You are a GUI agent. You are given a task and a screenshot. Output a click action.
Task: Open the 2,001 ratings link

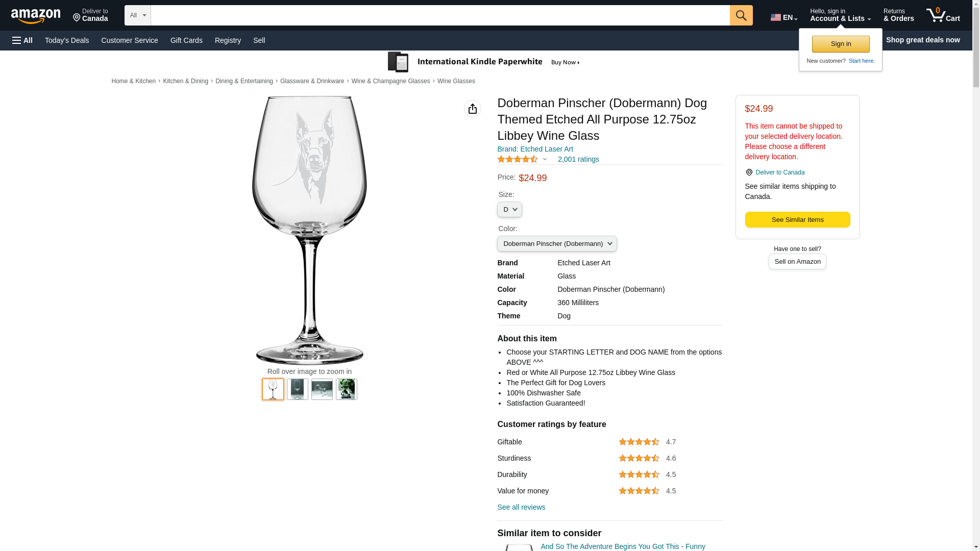(x=578, y=159)
